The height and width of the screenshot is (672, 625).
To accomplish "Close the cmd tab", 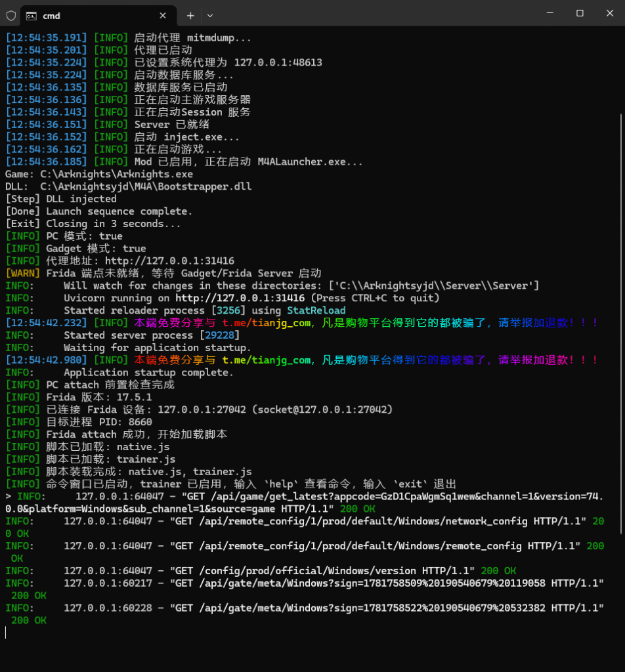I will point(163,16).
